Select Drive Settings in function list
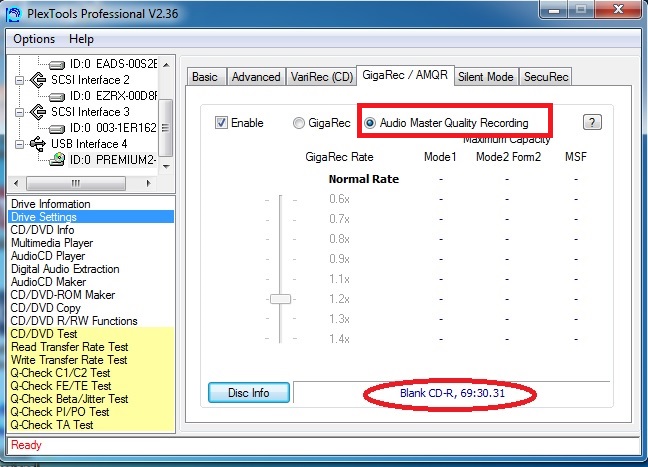Screen dimensions: 648x467 pos(91,217)
